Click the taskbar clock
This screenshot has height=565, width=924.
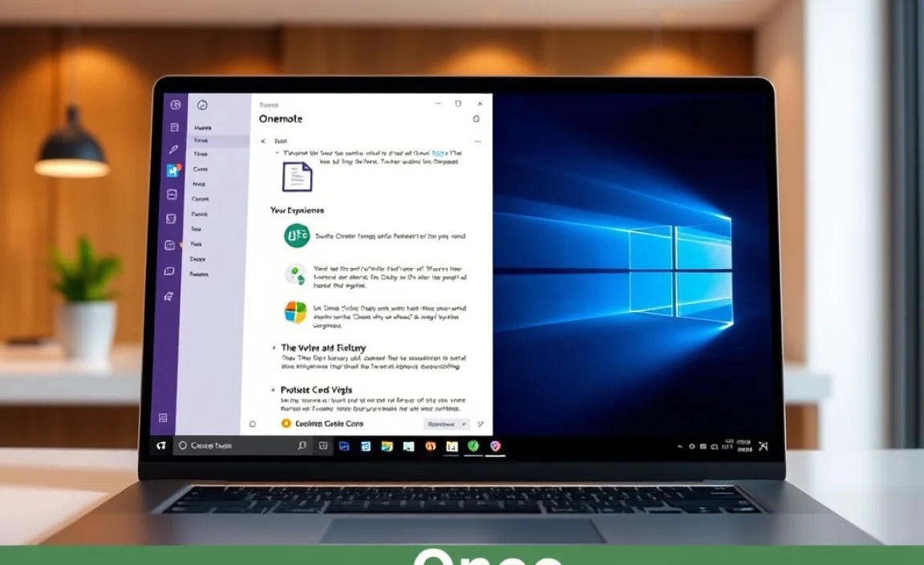click(x=744, y=446)
